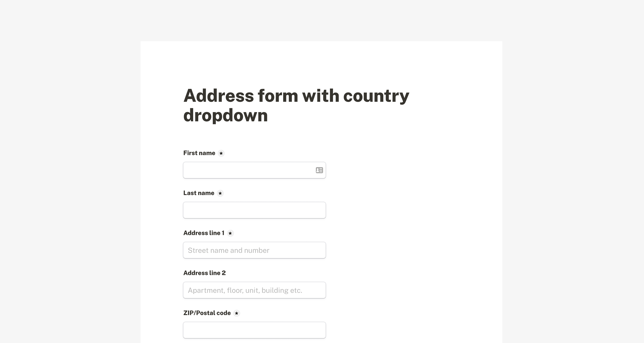This screenshot has height=343, width=644.
Task: Click the Apartment, floor, unit field
Action: pos(254,290)
